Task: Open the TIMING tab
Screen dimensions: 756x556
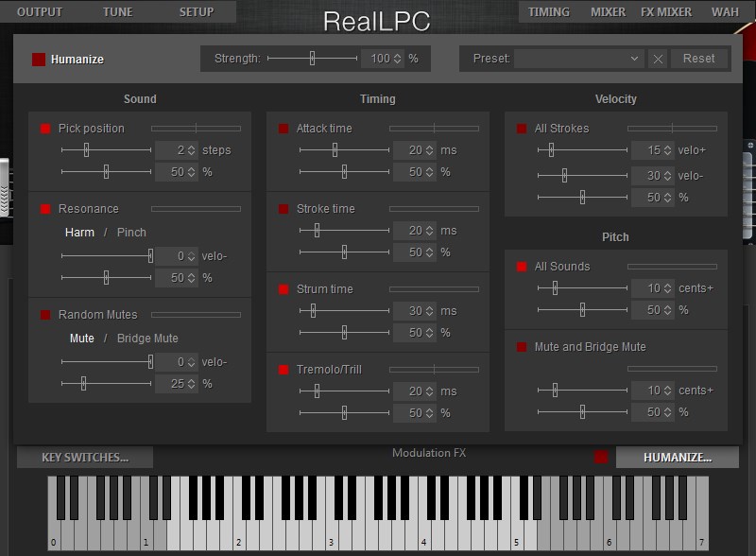Action: 549,12
